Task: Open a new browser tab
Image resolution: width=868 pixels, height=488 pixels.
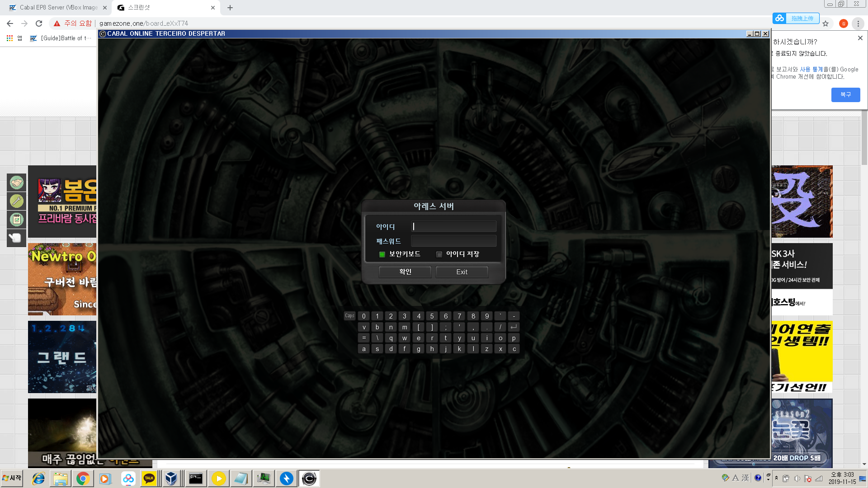Action: coord(230,8)
